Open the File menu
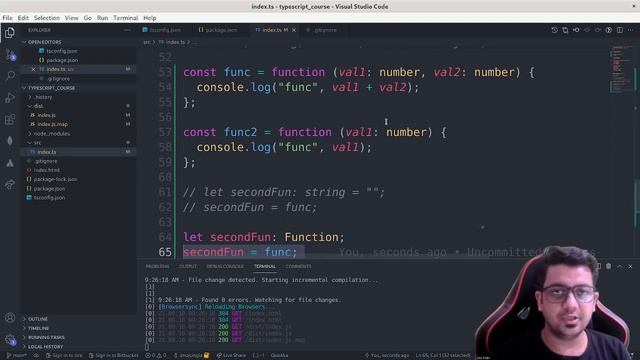Screen dimensions: 640x360 coord(7,18)
